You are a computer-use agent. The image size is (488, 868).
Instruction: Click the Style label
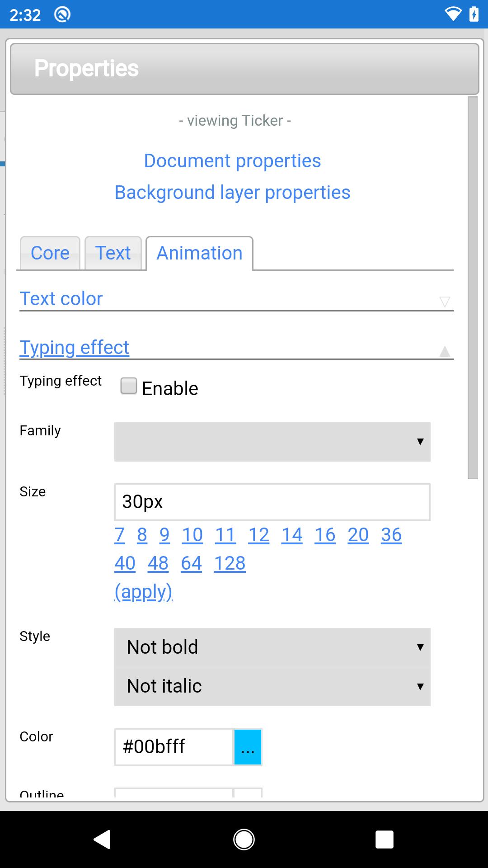coord(35,637)
